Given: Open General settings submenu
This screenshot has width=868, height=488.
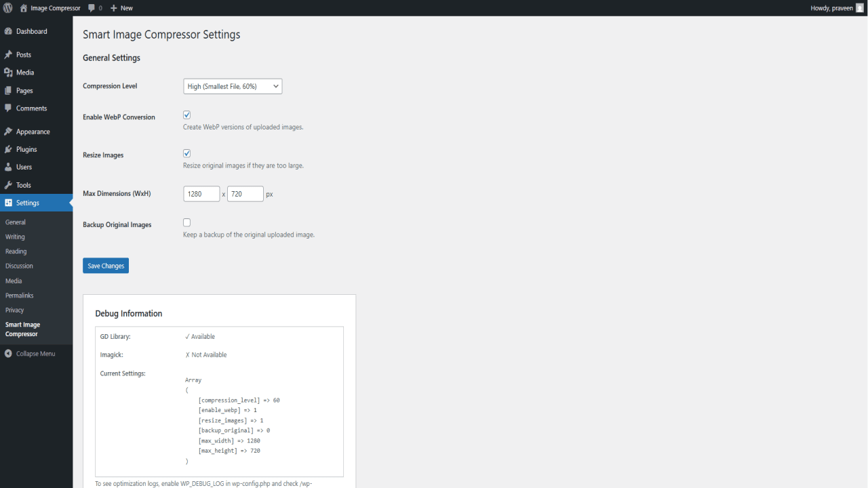Looking at the screenshot, I should (x=16, y=222).
